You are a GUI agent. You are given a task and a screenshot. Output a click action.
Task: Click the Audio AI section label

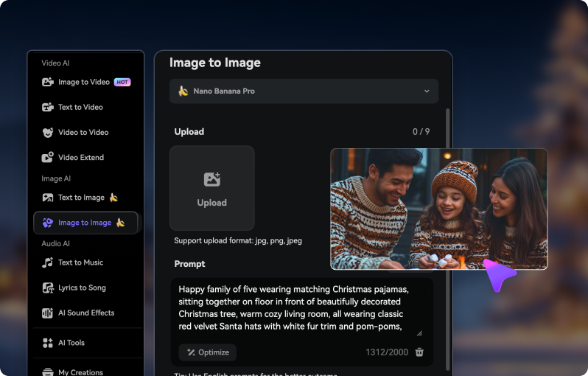coord(55,243)
